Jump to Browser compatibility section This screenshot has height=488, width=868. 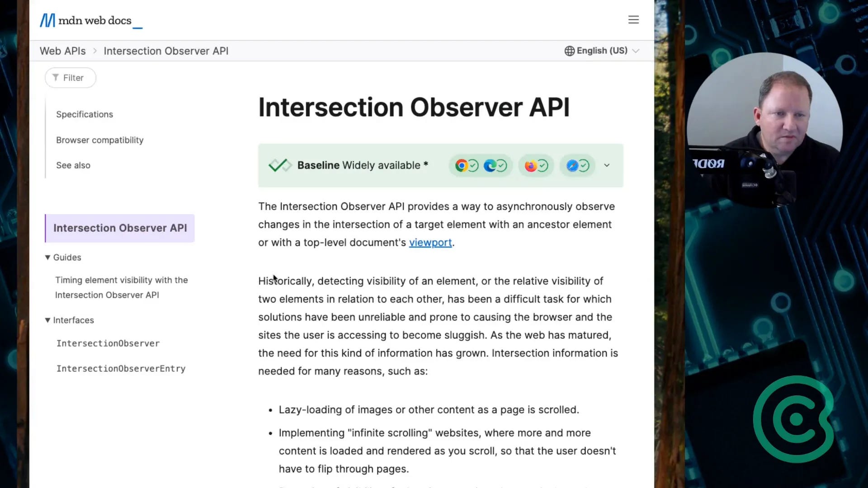coord(99,140)
